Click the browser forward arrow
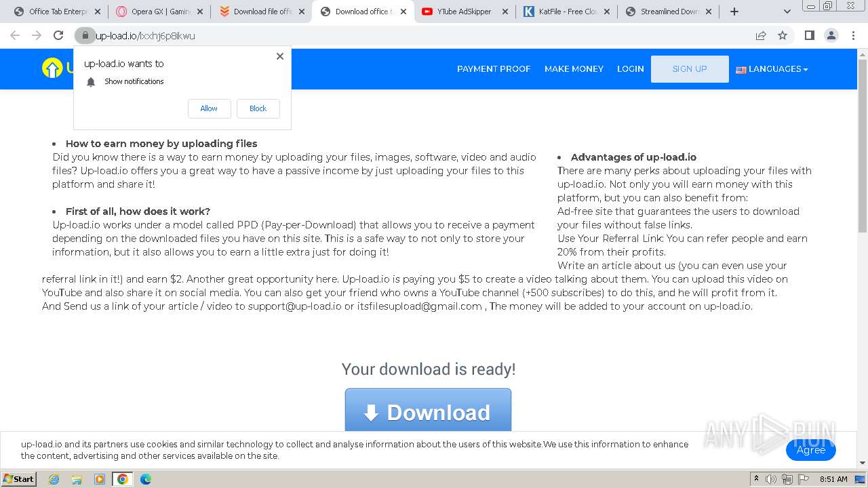This screenshot has height=488, width=868. (37, 36)
